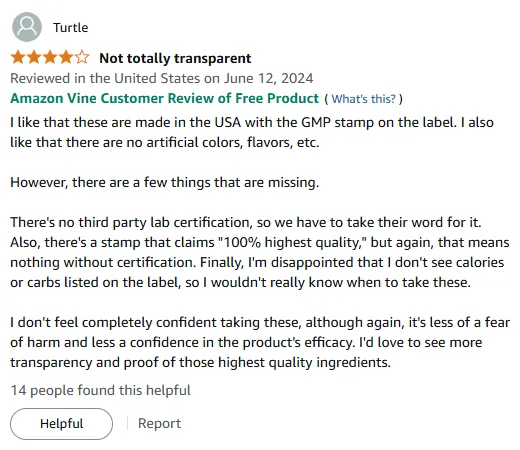Screen dimensions: 520x450
Task: Click the first orange rating star
Action: click(18, 58)
